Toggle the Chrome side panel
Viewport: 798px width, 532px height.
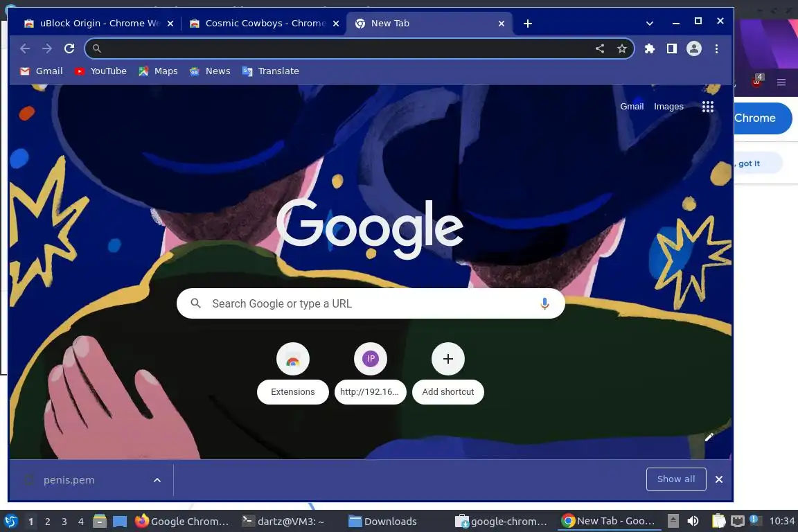pos(672,48)
